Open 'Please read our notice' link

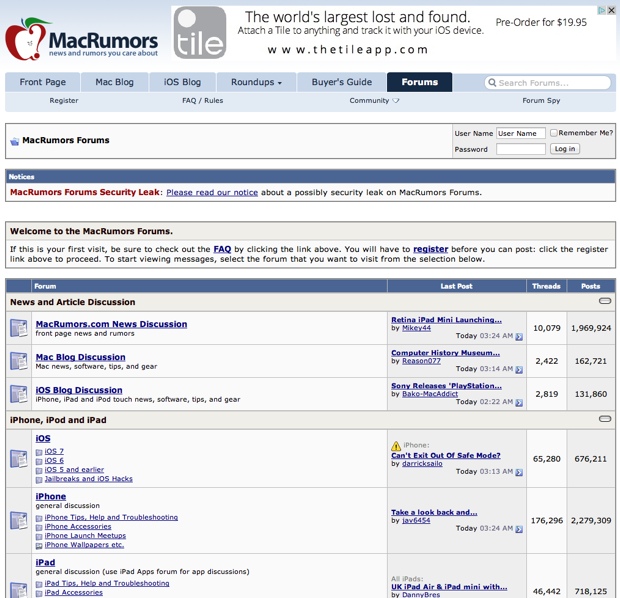click(x=212, y=193)
